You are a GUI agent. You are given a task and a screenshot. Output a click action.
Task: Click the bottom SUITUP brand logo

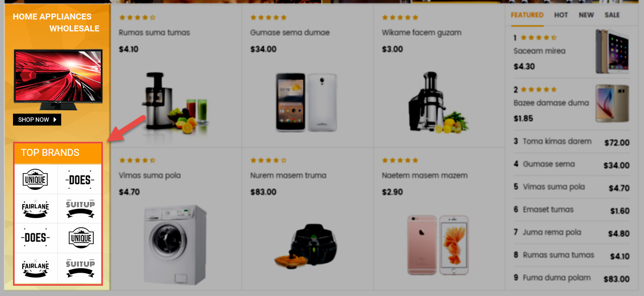coord(80,268)
